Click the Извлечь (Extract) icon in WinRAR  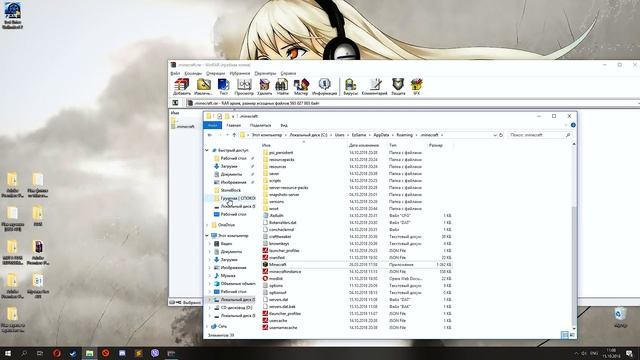[203, 87]
